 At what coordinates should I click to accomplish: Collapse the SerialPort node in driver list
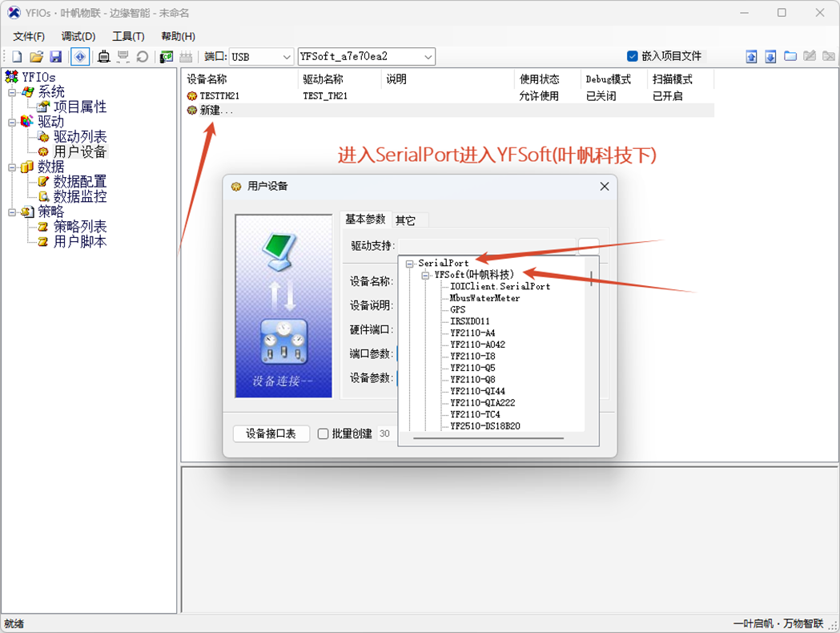point(409,264)
